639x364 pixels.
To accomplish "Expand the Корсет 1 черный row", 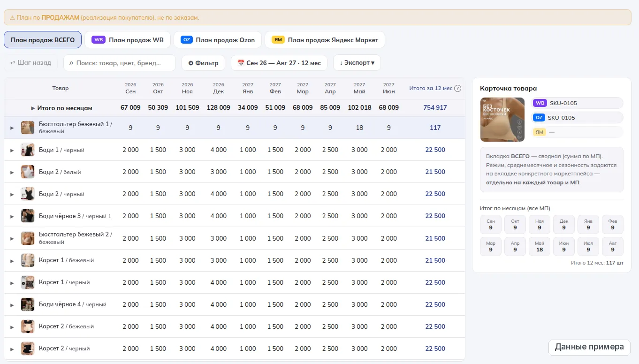I will click(x=12, y=283).
